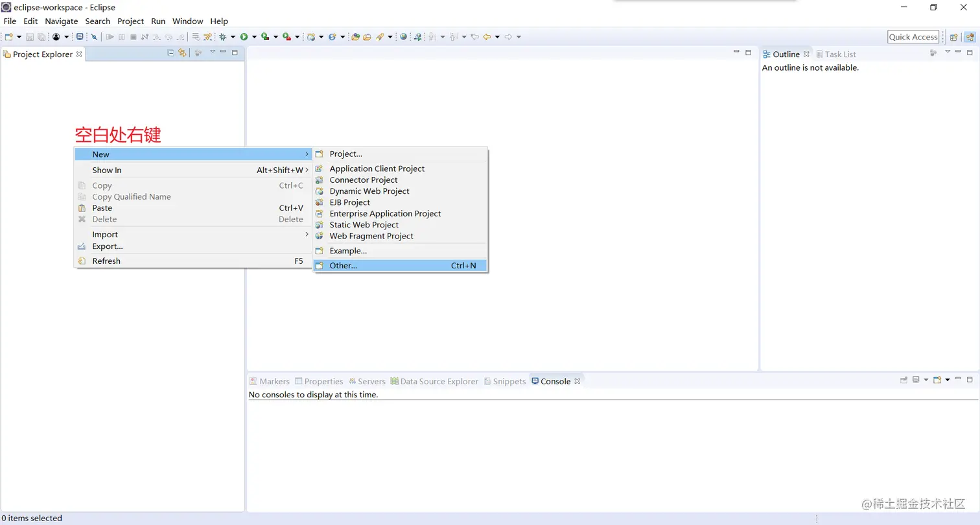Expand the Search dropdown arrow

[390, 37]
